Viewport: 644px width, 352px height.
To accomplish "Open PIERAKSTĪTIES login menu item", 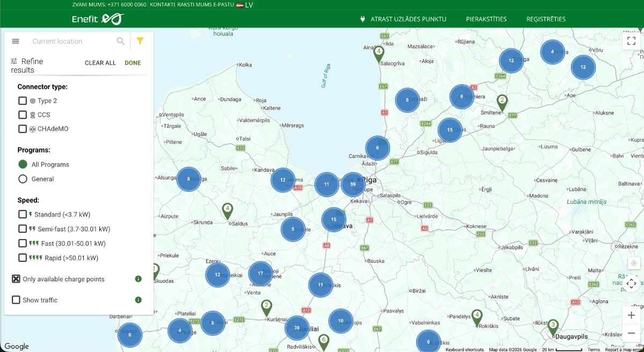I will [486, 19].
